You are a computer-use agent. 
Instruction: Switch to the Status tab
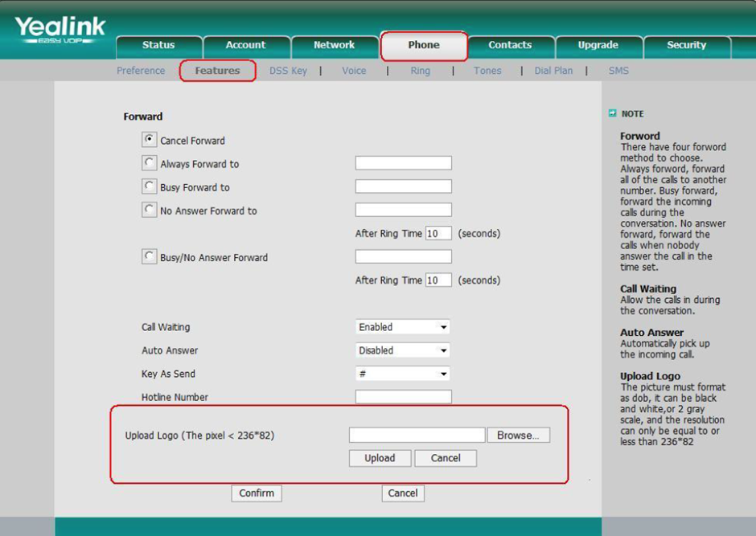click(158, 47)
